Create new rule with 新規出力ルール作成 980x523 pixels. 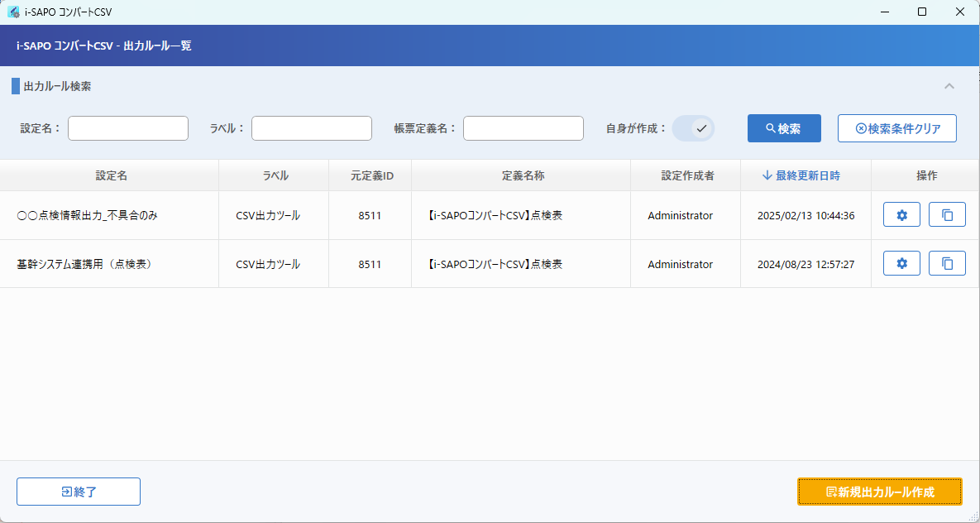[x=879, y=492]
